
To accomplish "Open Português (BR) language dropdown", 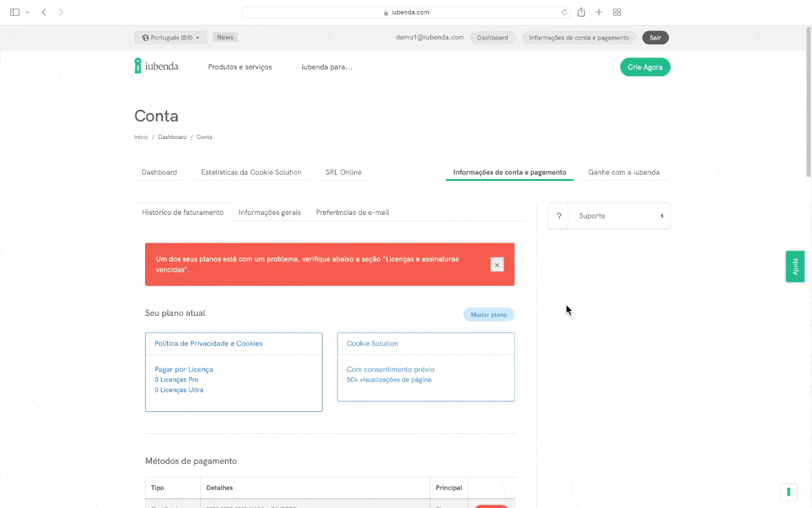I will pos(171,38).
